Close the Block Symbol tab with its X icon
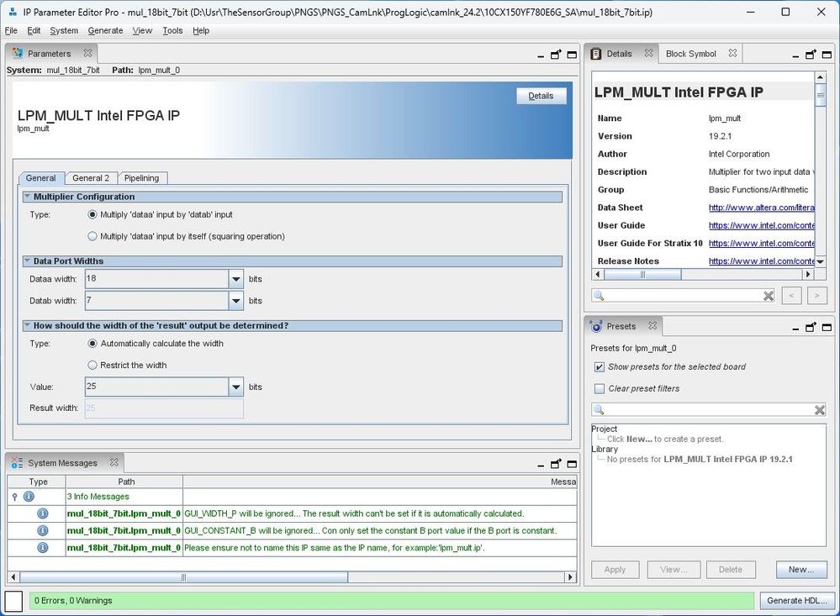 click(x=733, y=53)
